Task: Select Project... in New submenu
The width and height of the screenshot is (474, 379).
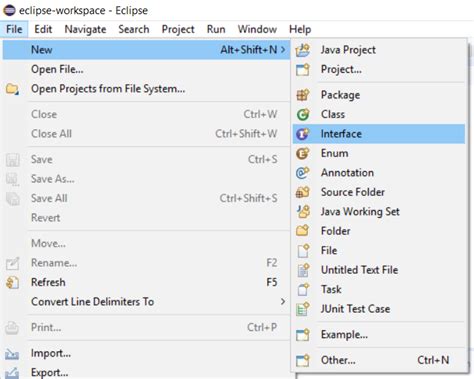Action: pyautogui.click(x=379, y=70)
